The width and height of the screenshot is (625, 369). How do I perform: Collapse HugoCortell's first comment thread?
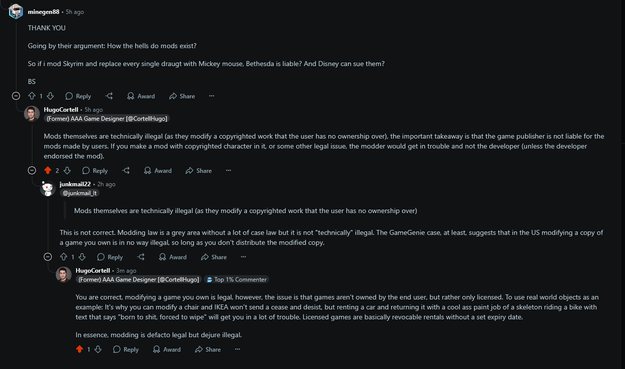coord(32,171)
